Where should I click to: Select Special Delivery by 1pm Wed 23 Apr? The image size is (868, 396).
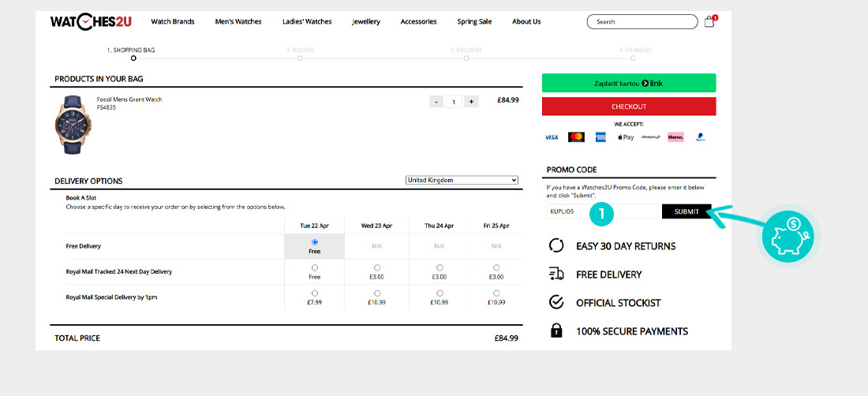[x=377, y=293]
